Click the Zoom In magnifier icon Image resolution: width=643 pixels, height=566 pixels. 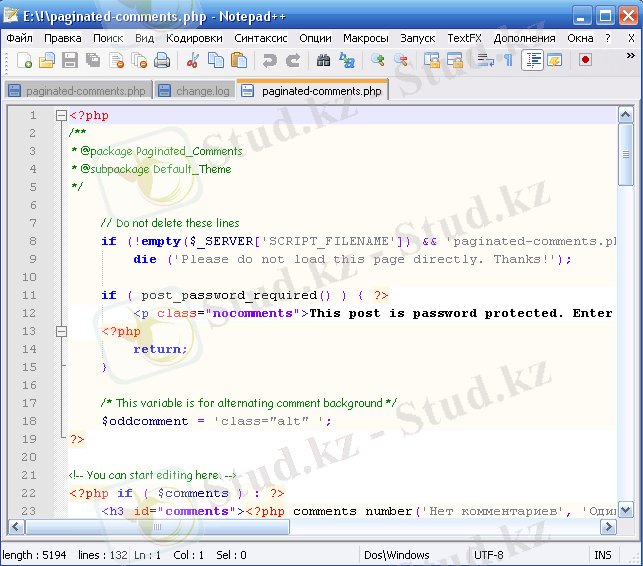tap(378, 61)
